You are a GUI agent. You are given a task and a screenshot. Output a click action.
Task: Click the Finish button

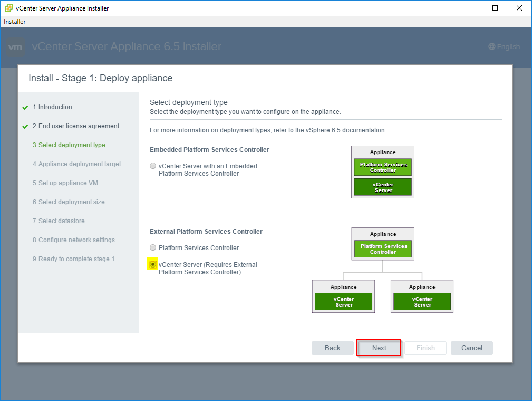[x=425, y=348]
